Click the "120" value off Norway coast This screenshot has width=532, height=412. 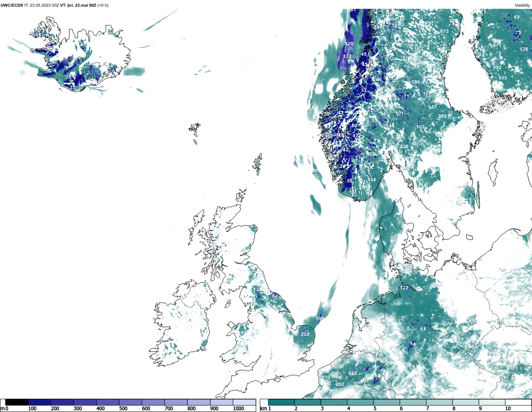point(349,44)
